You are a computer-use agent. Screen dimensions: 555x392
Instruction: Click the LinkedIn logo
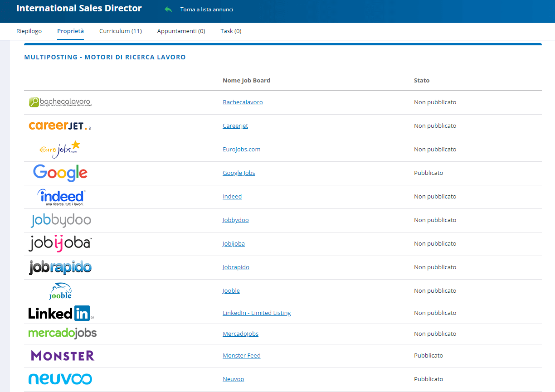pyautogui.click(x=61, y=313)
